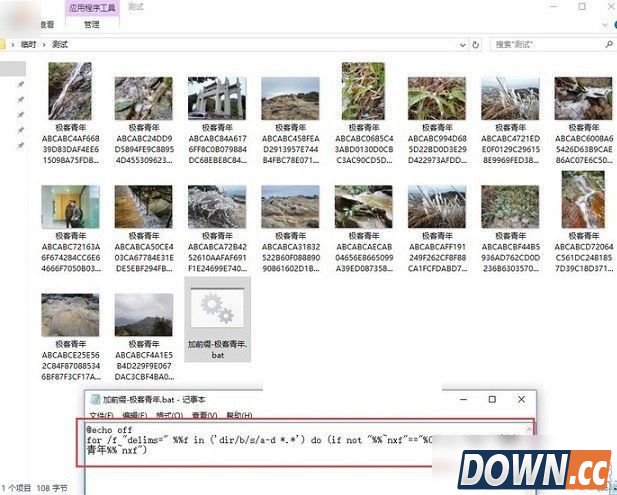
Task: Open the 应用程序工具 ribbon tab
Action: tap(92, 8)
